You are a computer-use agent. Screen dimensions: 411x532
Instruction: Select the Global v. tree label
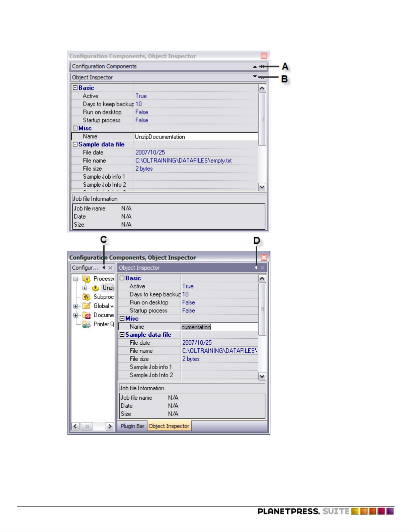104,306
